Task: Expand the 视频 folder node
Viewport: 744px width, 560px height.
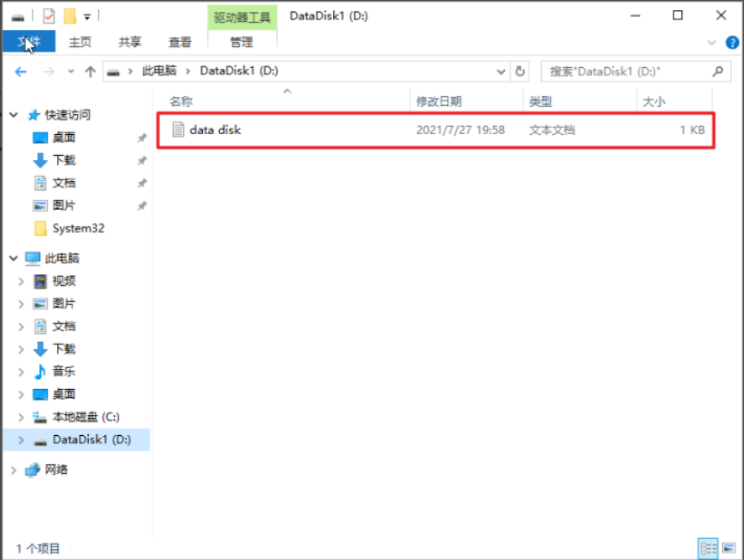Action: tap(21, 281)
